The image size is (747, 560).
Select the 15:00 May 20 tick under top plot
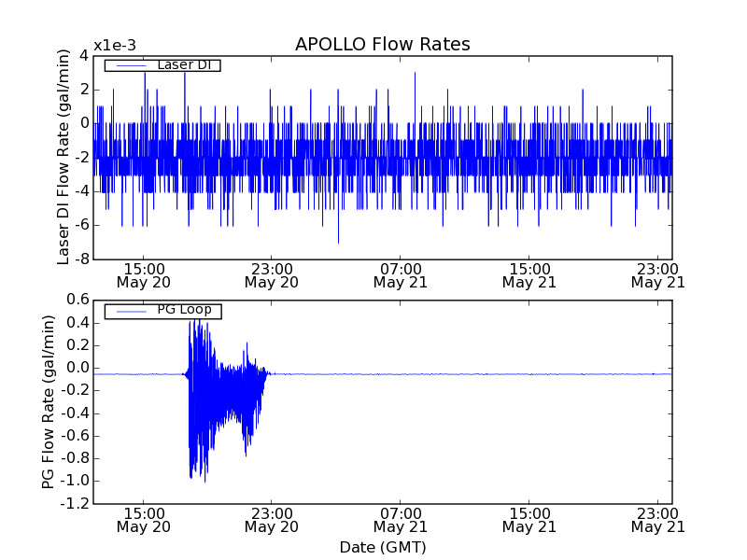(143, 274)
